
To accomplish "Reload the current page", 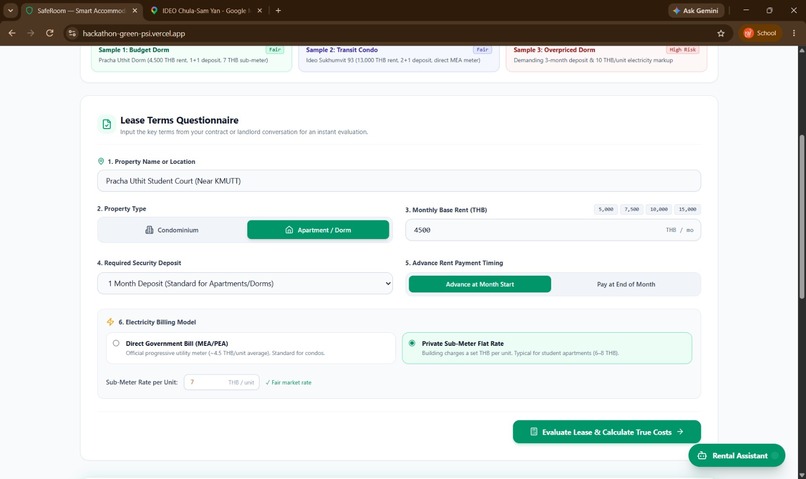I will [x=49, y=33].
